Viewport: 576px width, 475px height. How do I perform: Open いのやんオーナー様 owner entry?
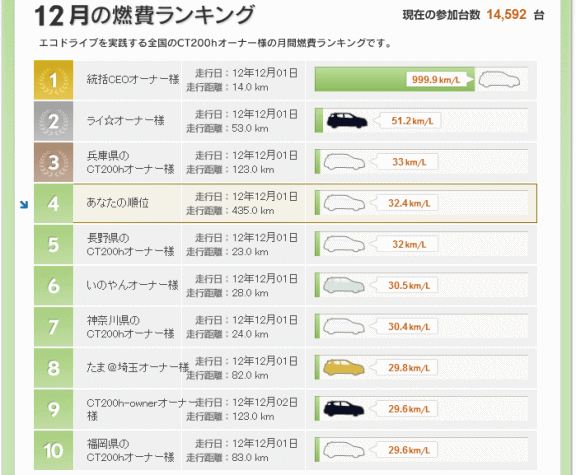click(132, 285)
